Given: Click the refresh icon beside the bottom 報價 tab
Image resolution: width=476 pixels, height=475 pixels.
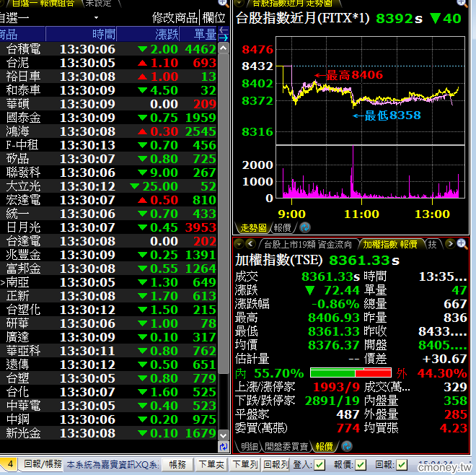Looking at the screenshot, I should 345,447.
